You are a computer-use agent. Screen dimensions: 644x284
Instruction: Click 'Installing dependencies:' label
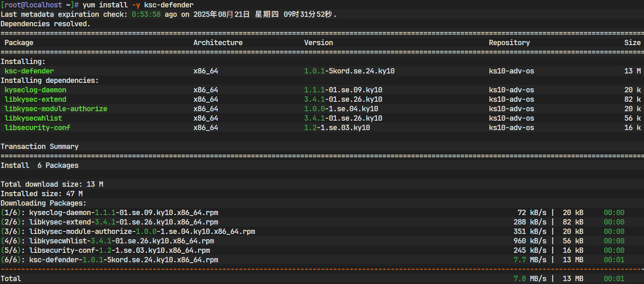(50, 80)
